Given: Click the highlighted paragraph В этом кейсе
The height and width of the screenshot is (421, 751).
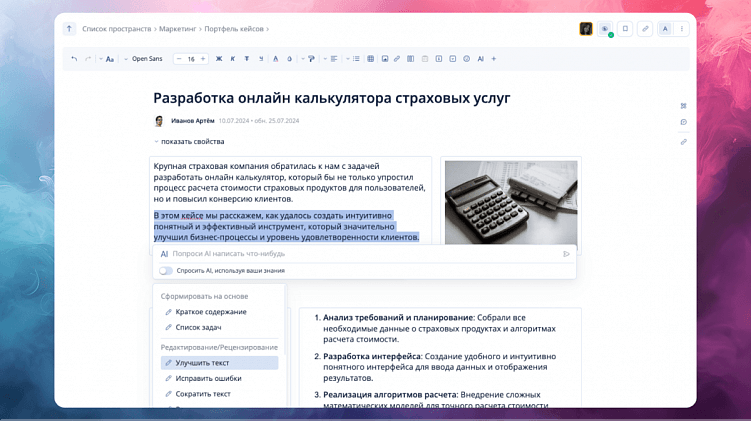Looking at the screenshot, I should tap(286, 227).
